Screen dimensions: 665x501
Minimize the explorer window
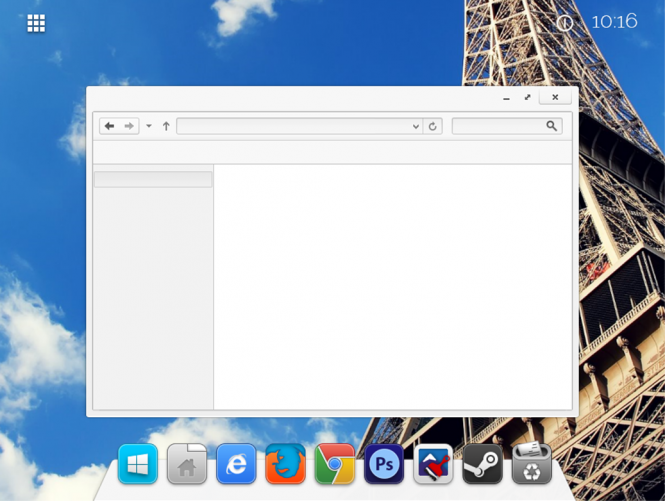pos(506,98)
